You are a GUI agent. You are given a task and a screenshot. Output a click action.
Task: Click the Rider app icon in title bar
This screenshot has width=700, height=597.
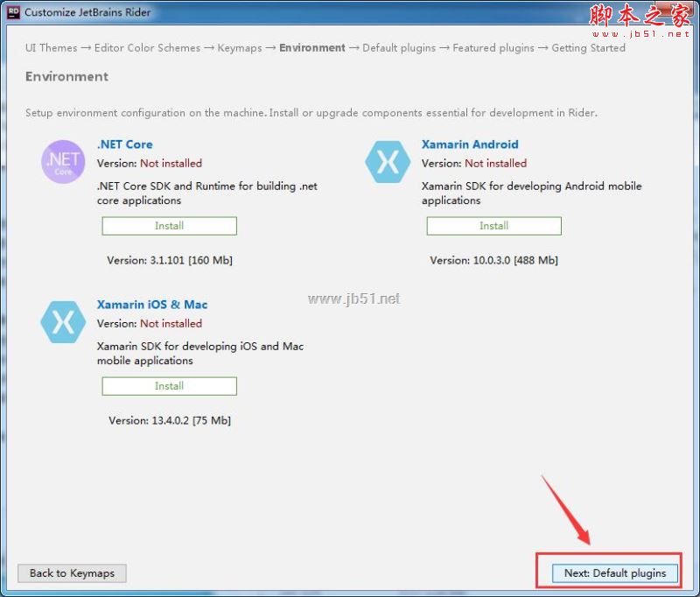[x=14, y=12]
